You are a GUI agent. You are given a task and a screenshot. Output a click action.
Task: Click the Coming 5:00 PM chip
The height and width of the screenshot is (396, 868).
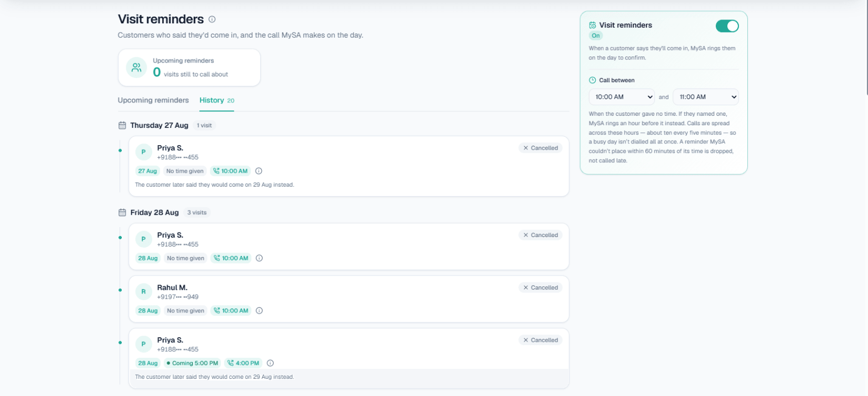193,363
